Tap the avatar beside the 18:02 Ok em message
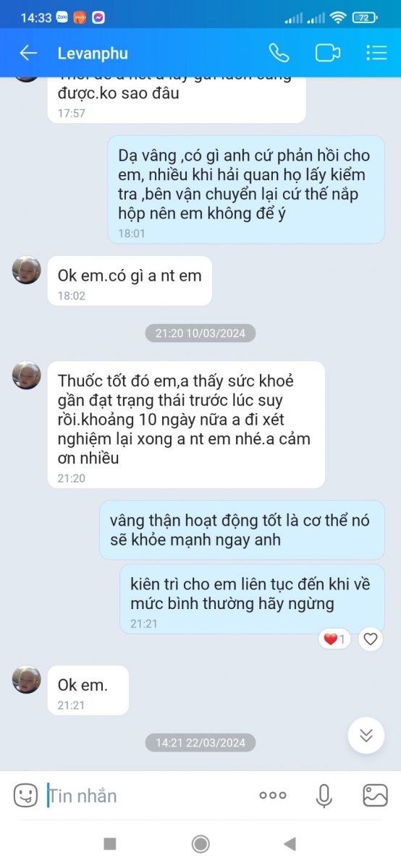Screen dimensions: 401x868 point(27,270)
